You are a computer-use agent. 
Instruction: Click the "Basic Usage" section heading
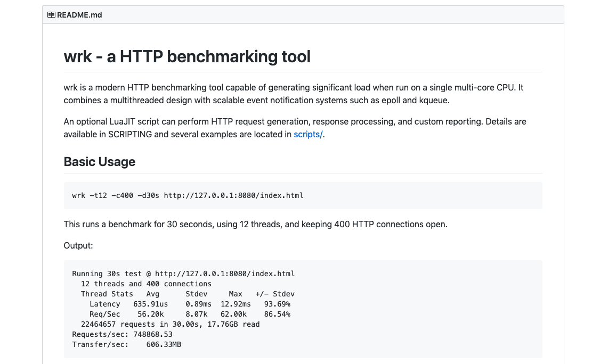pos(100,162)
